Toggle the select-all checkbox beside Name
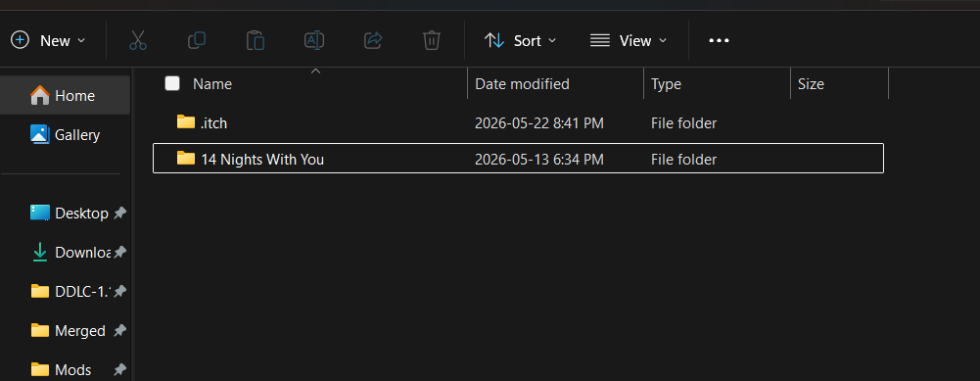 click(x=172, y=83)
